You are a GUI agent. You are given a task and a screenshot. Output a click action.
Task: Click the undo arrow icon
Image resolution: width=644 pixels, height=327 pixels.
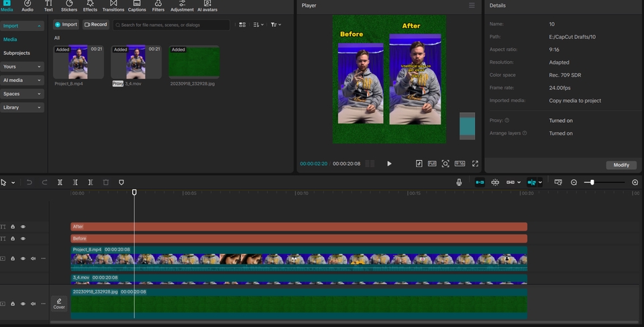(x=30, y=182)
